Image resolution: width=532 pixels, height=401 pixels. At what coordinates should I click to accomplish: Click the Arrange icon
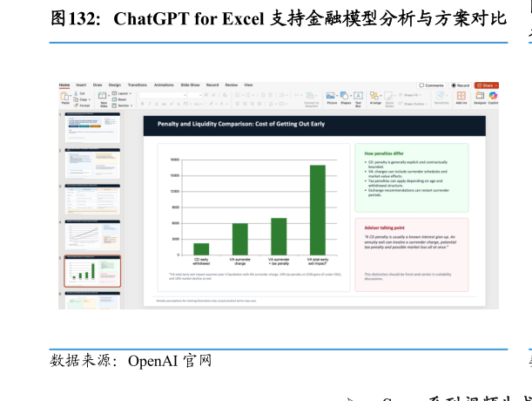click(x=374, y=98)
